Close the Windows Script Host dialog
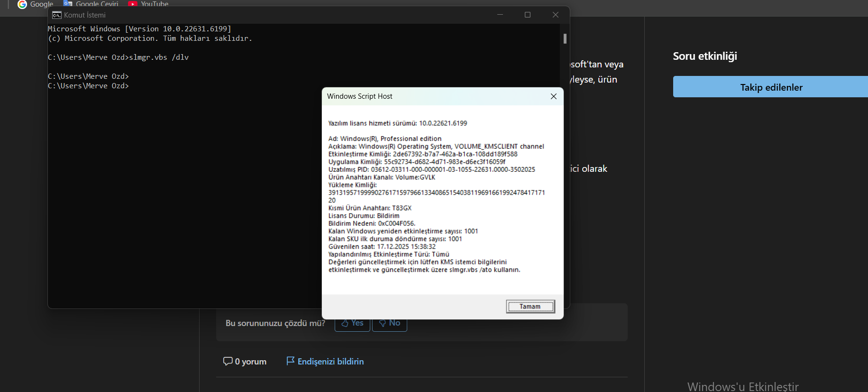This screenshot has height=392, width=868. (554, 96)
